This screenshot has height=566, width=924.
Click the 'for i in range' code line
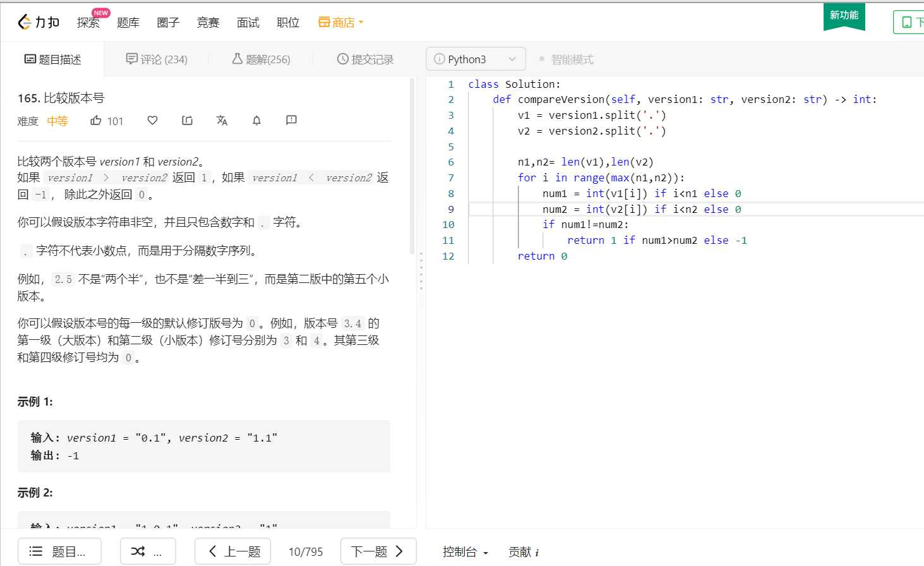[601, 178]
